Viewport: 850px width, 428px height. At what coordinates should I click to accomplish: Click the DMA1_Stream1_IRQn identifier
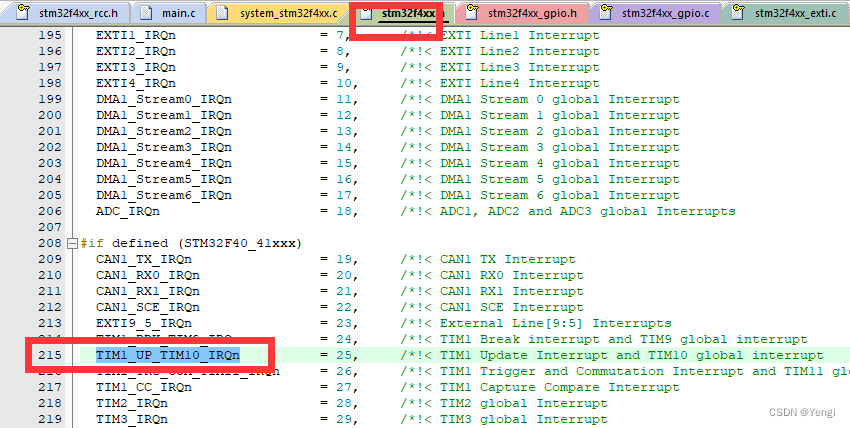pos(164,115)
